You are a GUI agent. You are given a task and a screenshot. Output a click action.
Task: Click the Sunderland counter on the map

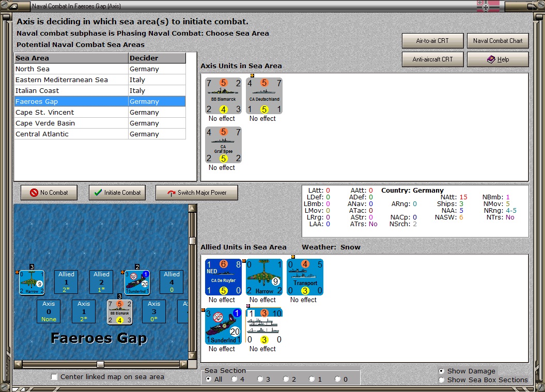click(137, 283)
